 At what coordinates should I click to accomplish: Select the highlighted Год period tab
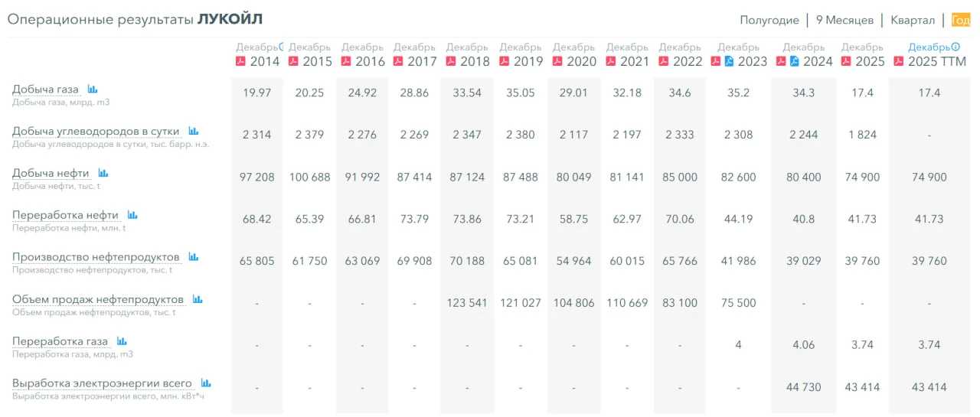pyautogui.click(x=961, y=20)
